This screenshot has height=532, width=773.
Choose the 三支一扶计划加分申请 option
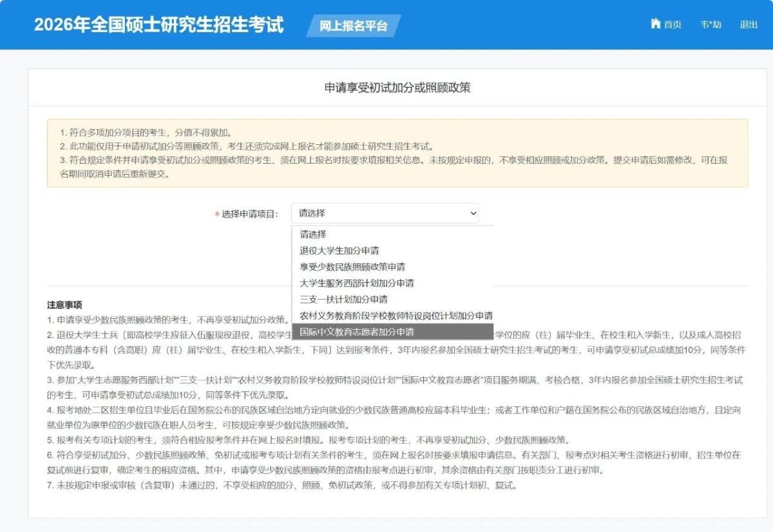tap(343, 299)
